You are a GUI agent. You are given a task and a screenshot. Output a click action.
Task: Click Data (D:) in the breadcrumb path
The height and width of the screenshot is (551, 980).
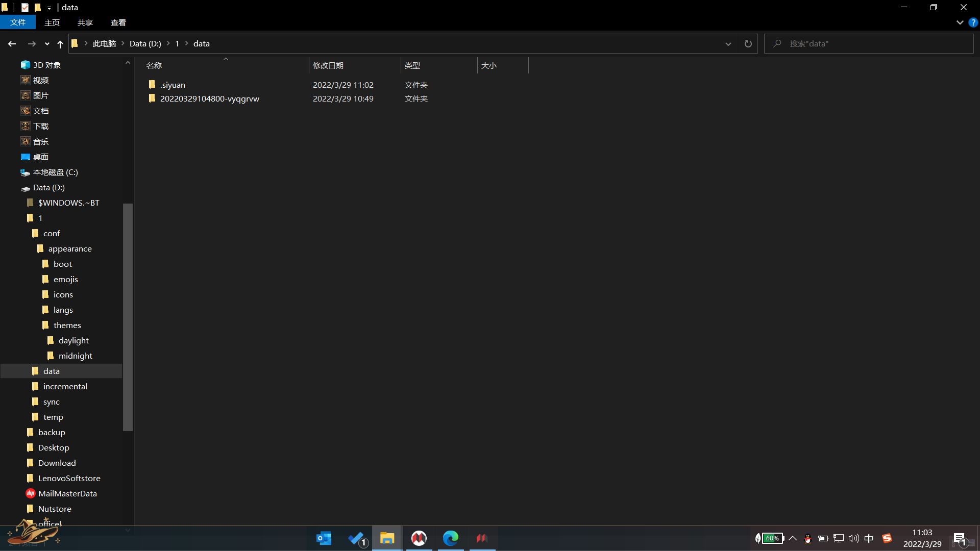tap(145, 44)
